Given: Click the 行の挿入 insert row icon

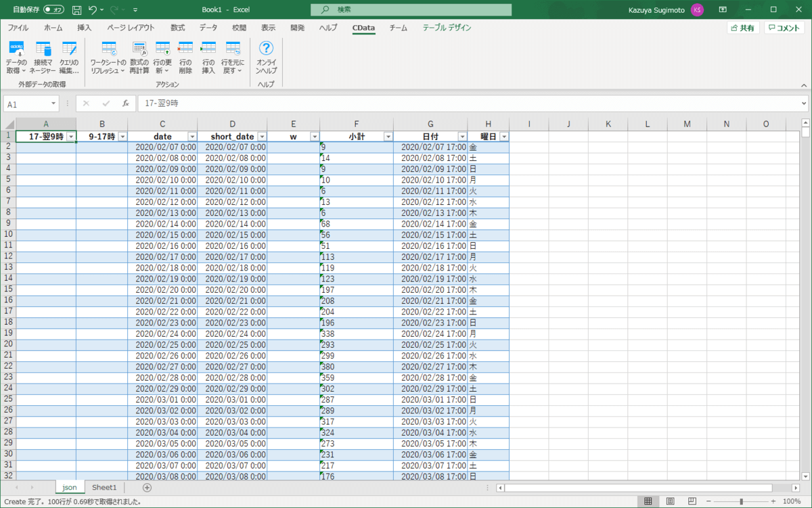Looking at the screenshot, I should [208, 49].
